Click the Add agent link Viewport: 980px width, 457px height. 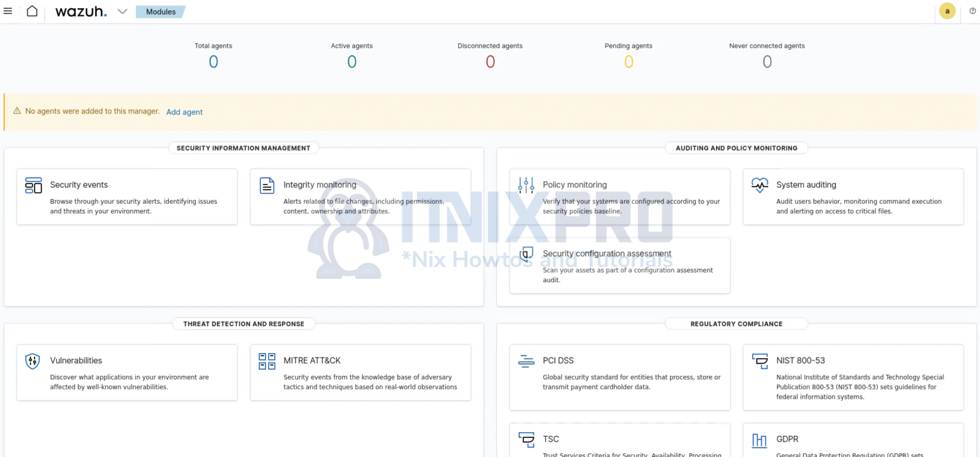pos(184,112)
